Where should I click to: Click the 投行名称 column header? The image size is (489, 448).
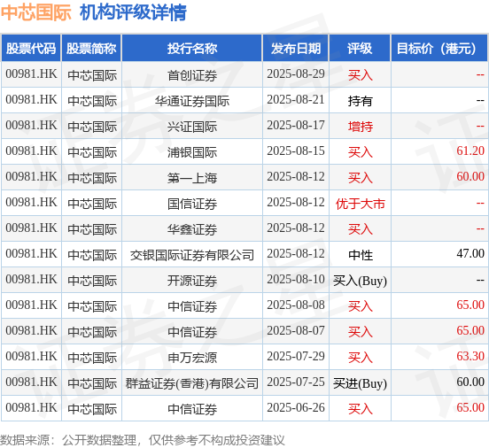click(x=192, y=49)
